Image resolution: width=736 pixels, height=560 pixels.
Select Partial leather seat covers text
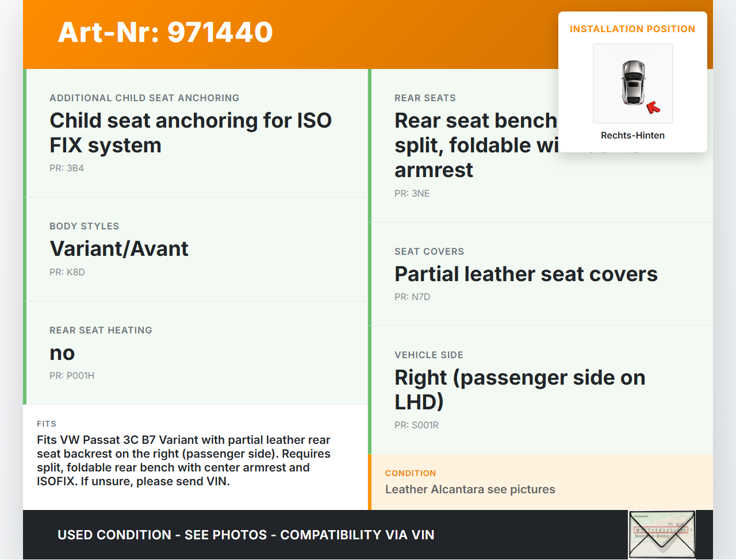click(x=526, y=274)
